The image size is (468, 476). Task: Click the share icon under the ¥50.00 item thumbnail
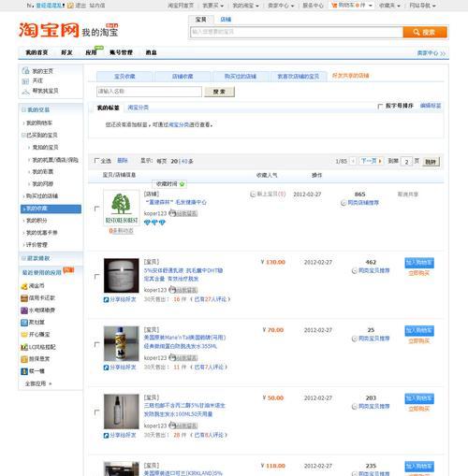(106, 436)
